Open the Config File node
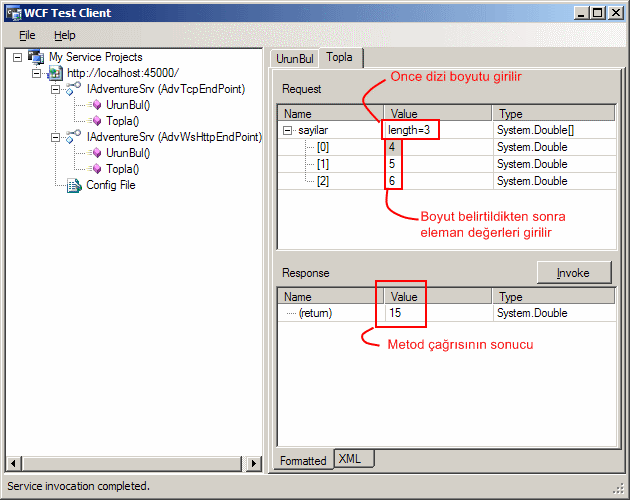The image size is (630, 500). pyautogui.click(x=110, y=185)
